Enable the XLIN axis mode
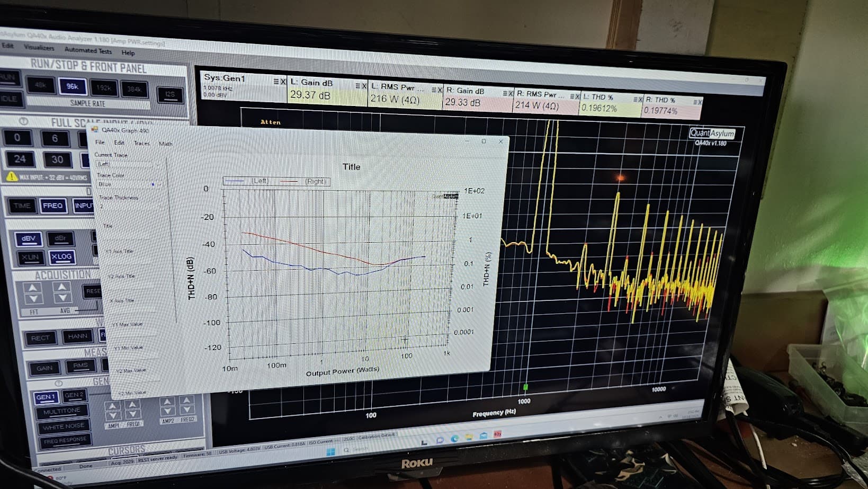 pos(30,257)
